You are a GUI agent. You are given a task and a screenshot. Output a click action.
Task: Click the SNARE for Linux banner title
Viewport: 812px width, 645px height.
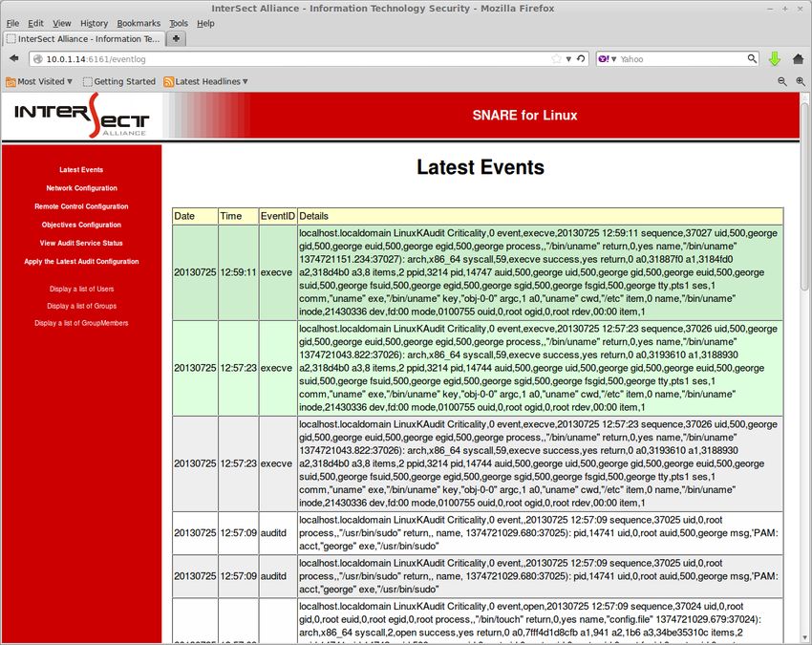point(524,115)
